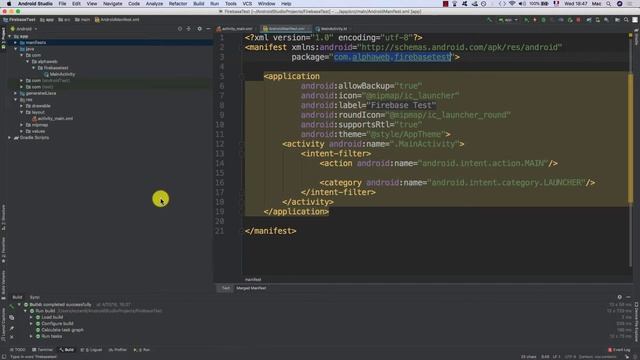The width and height of the screenshot is (640, 360).
Task: Click the macOS Spotlight search icon
Action: 609,4
